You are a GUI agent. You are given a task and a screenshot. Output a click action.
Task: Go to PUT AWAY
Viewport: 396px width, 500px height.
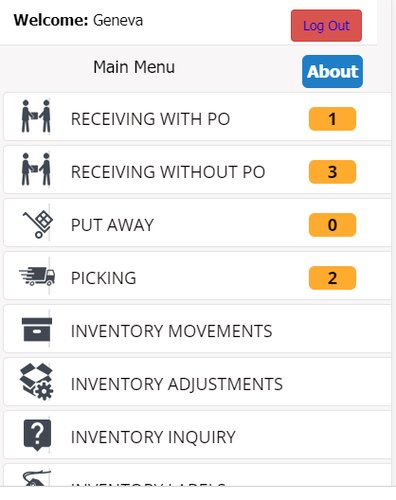[x=197, y=223]
